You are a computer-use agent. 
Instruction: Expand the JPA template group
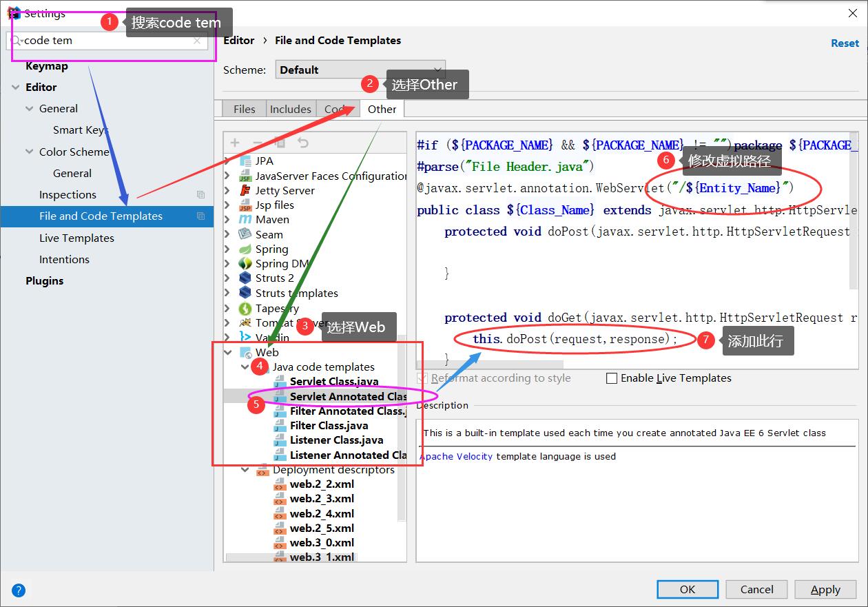click(228, 161)
